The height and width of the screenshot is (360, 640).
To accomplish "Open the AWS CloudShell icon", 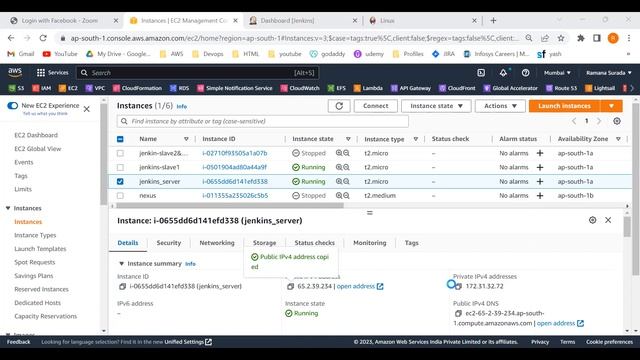I will pos(481,73).
